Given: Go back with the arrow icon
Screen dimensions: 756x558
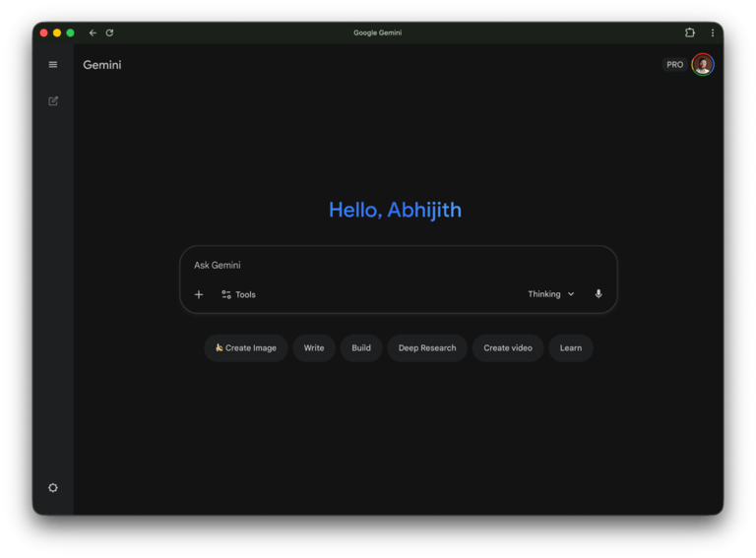Looking at the screenshot, I should (x=93, y=32).
